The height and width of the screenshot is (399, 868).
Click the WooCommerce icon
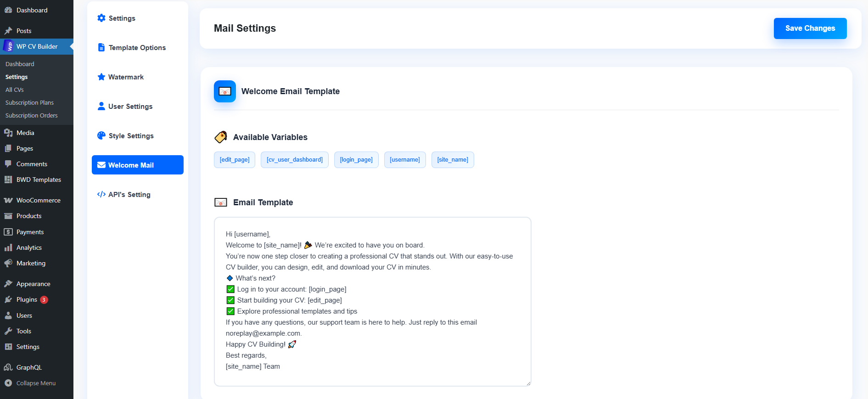[8, 200]
